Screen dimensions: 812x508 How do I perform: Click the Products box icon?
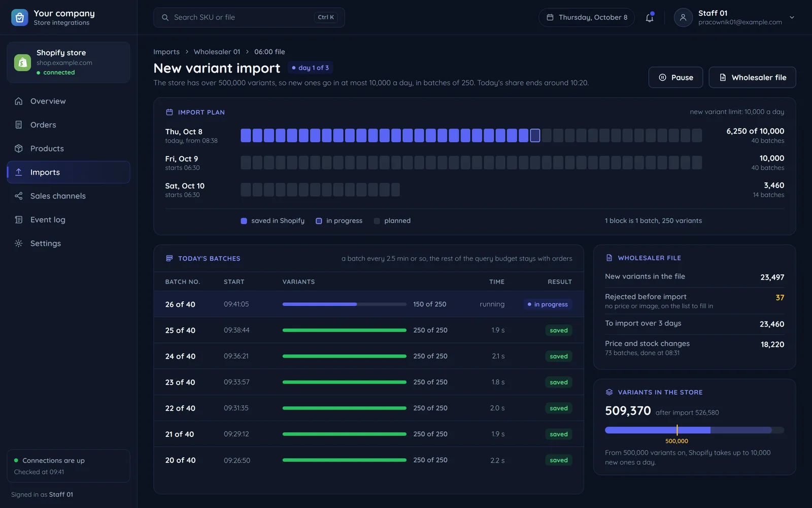(19, 148)
